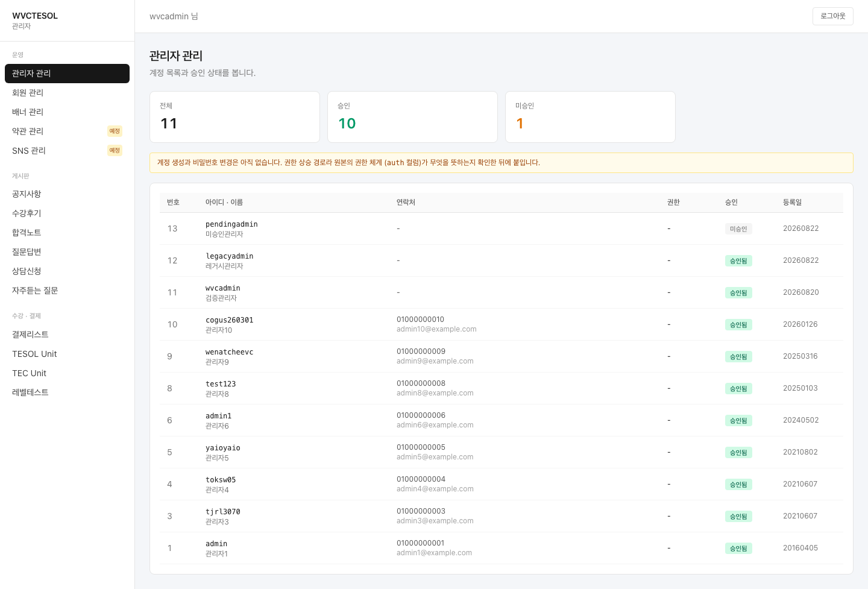Screen dimensions: 868x589
Task: Click the yellow notice banner text
Action: tap(348, 163)
